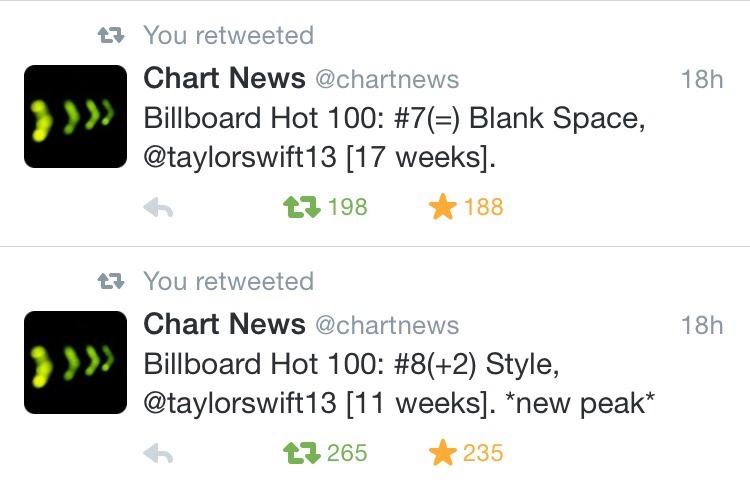This screenshot has height=488, width=750.
Task: Undo retweet on the Blank Space tweet
Action: [301, 207]
